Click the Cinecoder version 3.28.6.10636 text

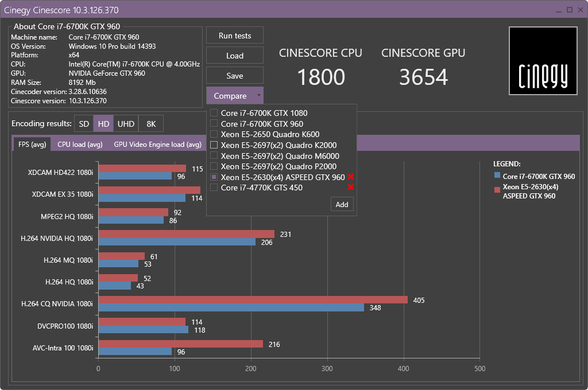[88, 91]
